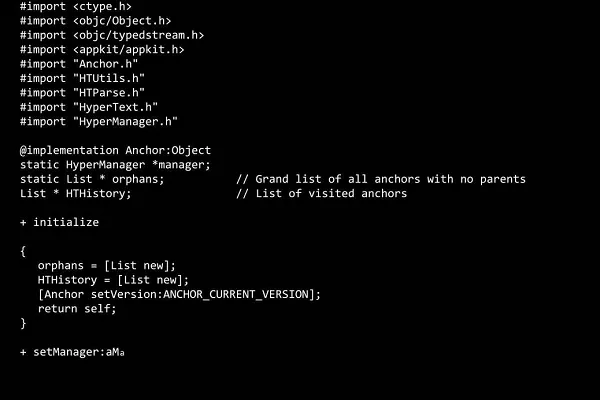600x400 pixels.
Task: Click the + initialize method line
Action: [x=59, y=222]
